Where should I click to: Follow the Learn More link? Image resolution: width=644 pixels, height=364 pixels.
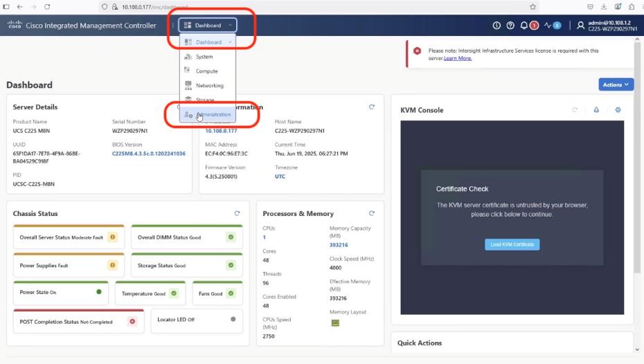(458, 58)
